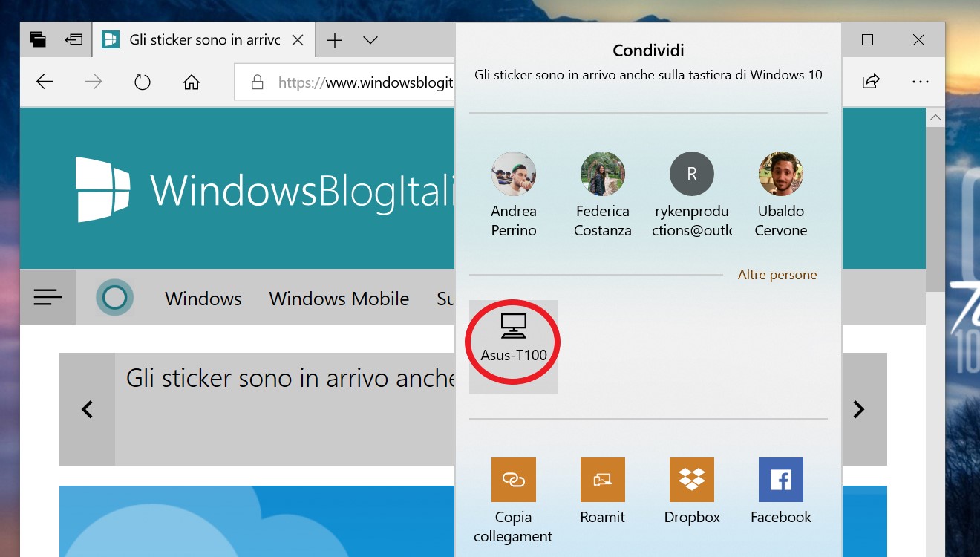
Task: Click the page scrollbar up arrow
Action: (x=935, y=117)
